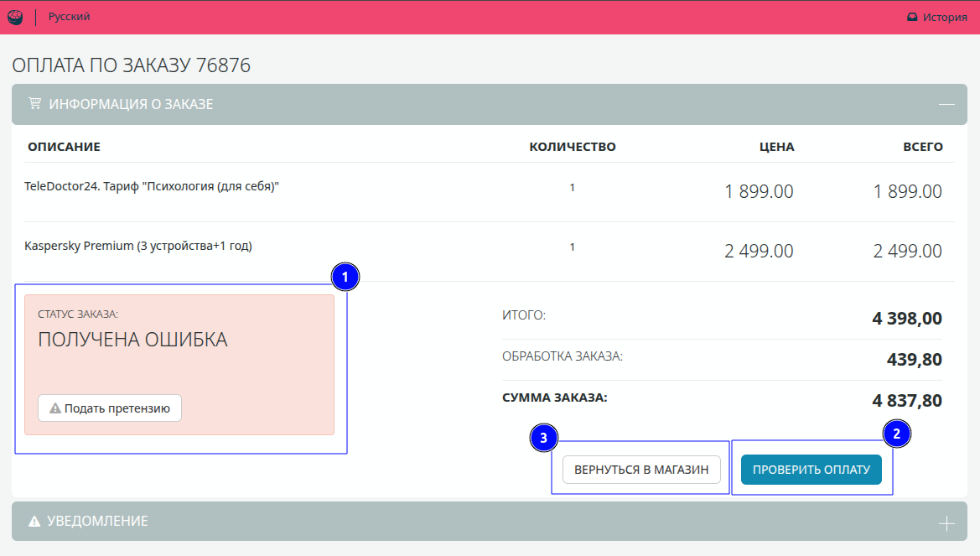Click the ОПИСАНИЕ column header
This screenshot has height=556, width=980.
(64, 147)
